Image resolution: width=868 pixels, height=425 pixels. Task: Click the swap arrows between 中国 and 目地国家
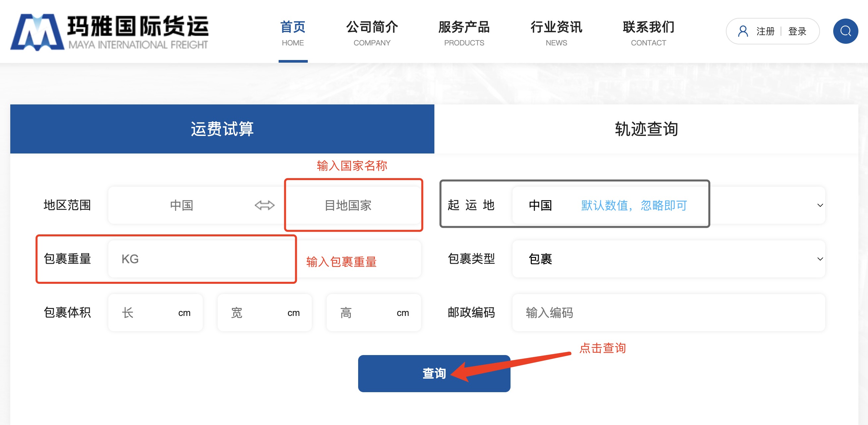(x=265, y=205)
